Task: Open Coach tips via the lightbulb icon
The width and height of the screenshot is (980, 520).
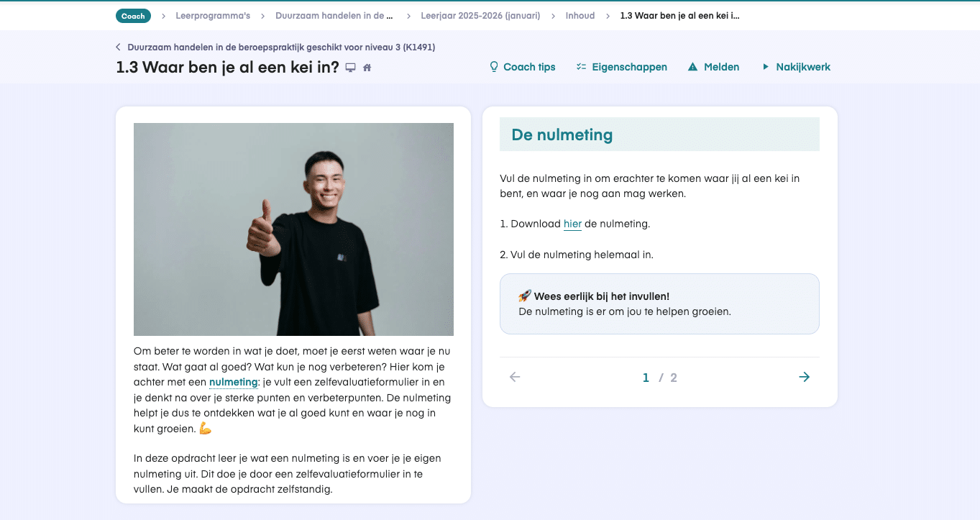Action: [493, 67]
